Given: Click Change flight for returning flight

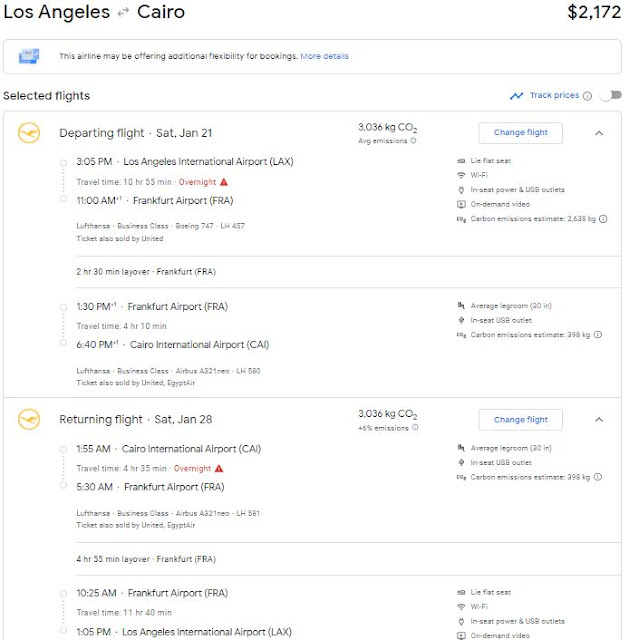Looking at the screenshot, I should 520,420.
